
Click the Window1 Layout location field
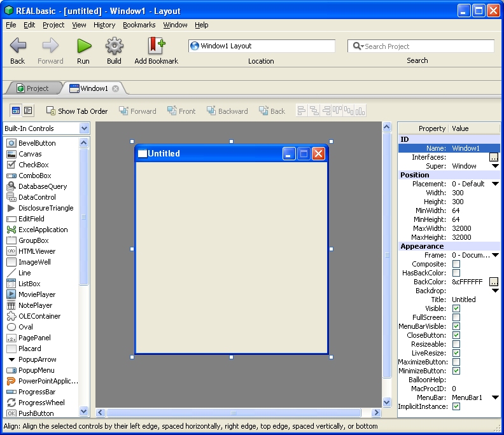pyautogui.click(x=262, y=46)
